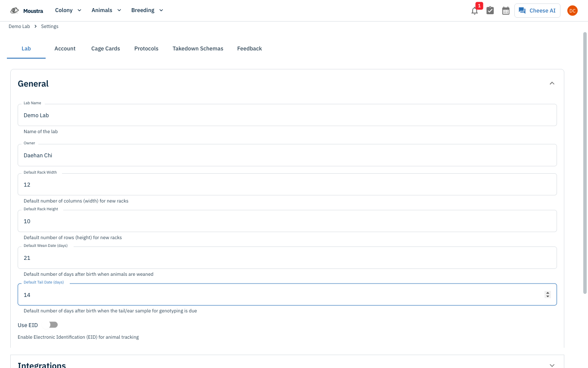The width and height of the screenshot is (588, 368).
Task: Enable the Use EID toggle
Action: 50,325
